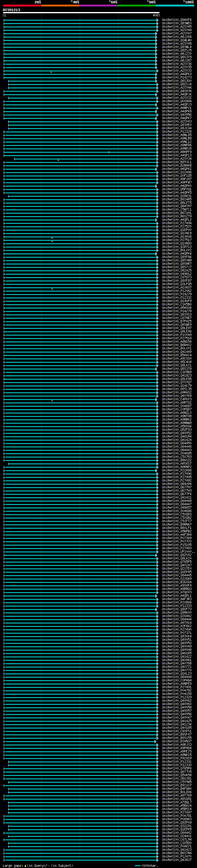Select last hit label UniRef100_Q43437

coord(177,860)
